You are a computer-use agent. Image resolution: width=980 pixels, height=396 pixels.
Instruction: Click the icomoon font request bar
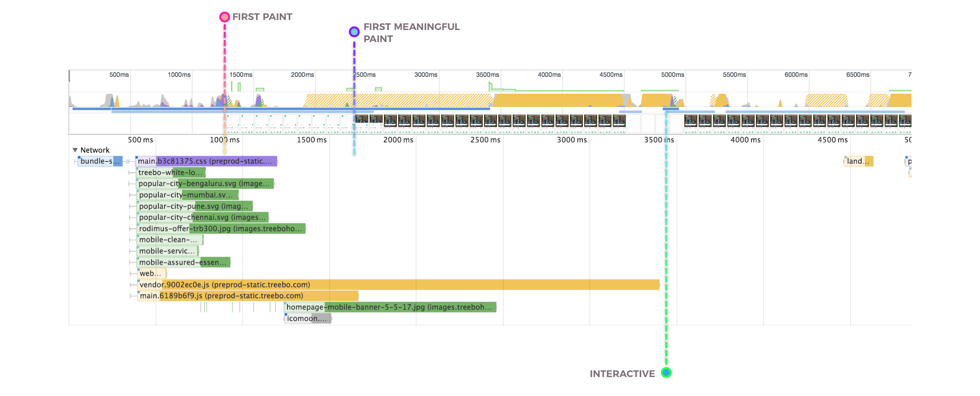(x=308, y=319)
